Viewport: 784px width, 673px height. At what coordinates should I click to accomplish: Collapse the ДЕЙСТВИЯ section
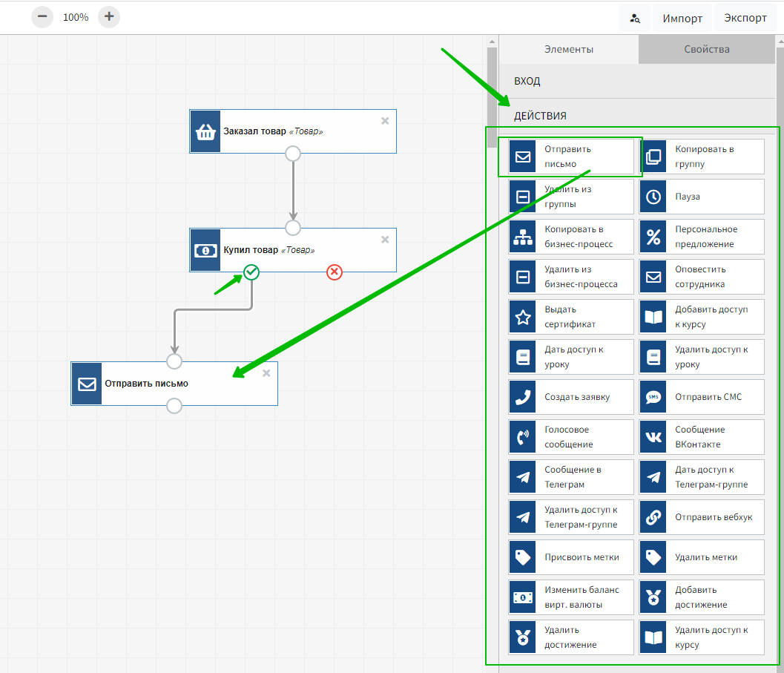click(540, 116)
